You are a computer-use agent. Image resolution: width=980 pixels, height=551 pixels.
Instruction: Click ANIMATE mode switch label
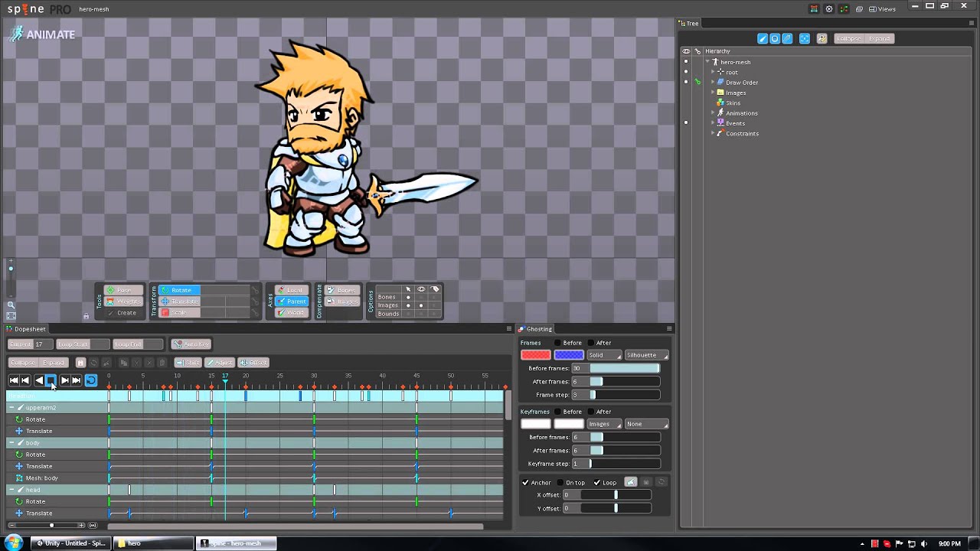click(51, 34)
